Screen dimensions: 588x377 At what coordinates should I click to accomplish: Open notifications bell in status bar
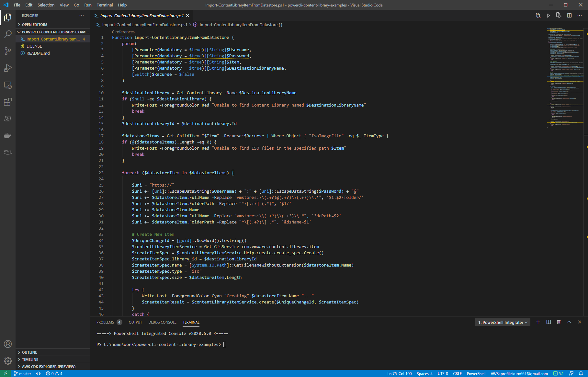point(581,373)
